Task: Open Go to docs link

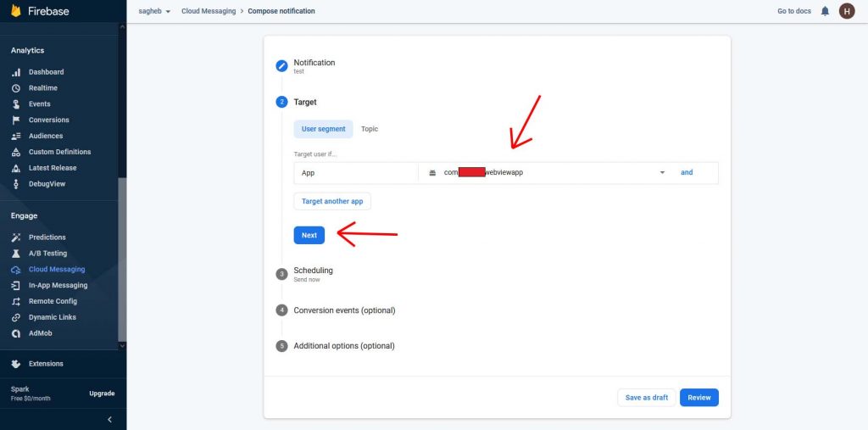Action: point(794,11)
